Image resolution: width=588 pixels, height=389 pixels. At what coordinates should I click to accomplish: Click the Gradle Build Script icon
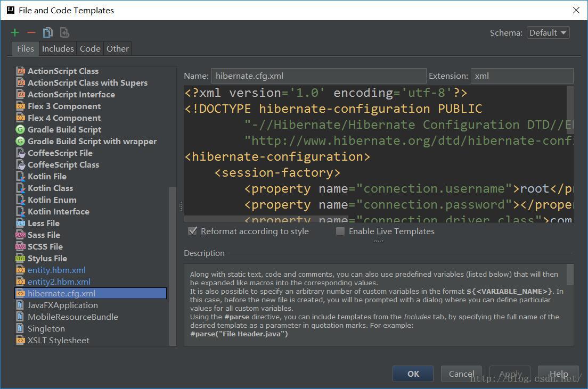tap(20, 129)
